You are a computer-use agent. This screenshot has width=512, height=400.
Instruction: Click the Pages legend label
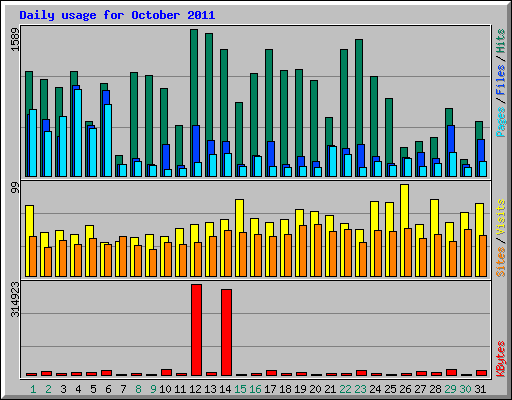[501, 122]
